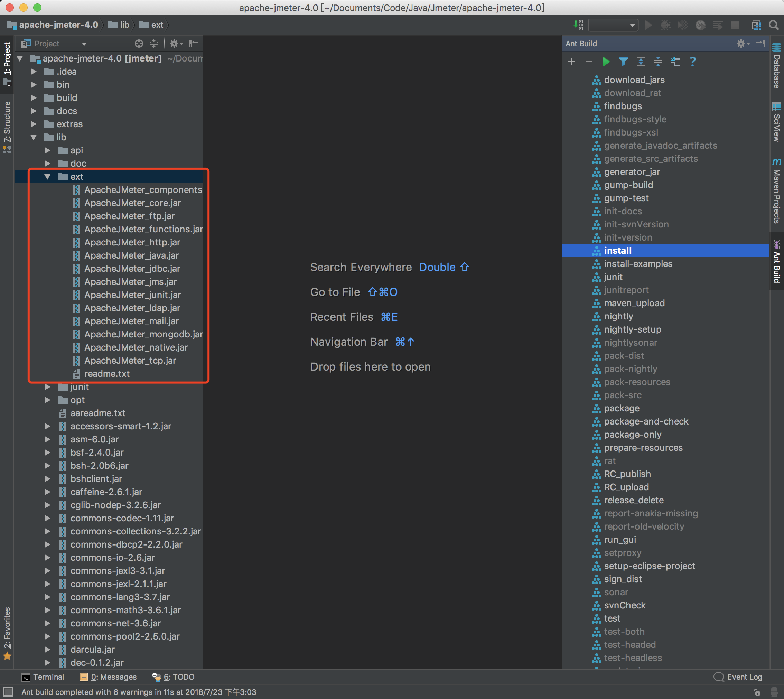Click Collapse All in Project panel
Image resolution: width=784 pixels, height=699 pixels.
(x=153, y=44)
